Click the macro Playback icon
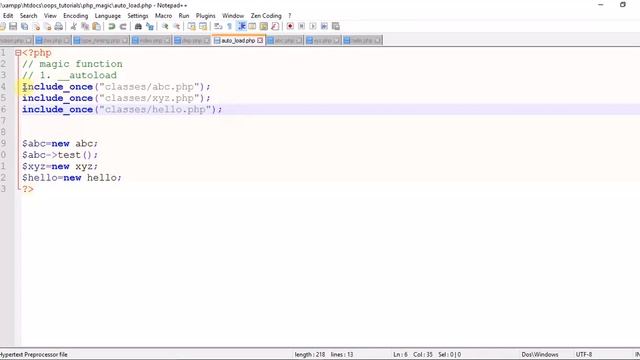This screenshot has height=360, width=640. [313, 27]
